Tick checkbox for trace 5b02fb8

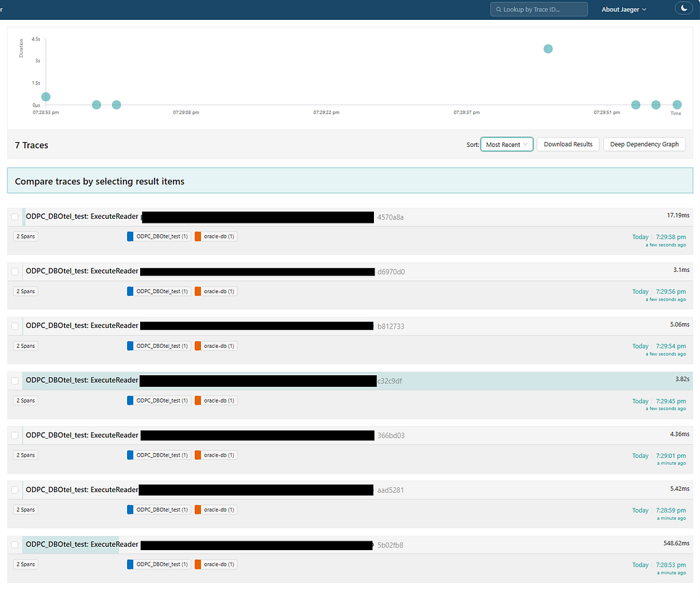[15, 545]
